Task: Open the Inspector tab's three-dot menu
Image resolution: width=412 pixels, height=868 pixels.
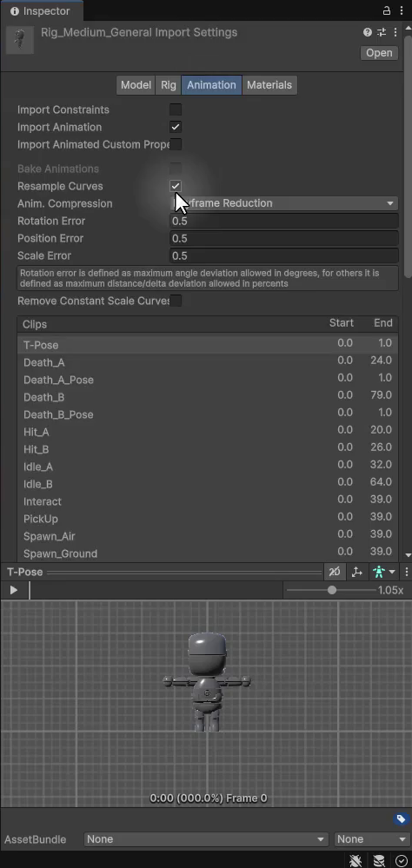Action: [x=402, y=10]
